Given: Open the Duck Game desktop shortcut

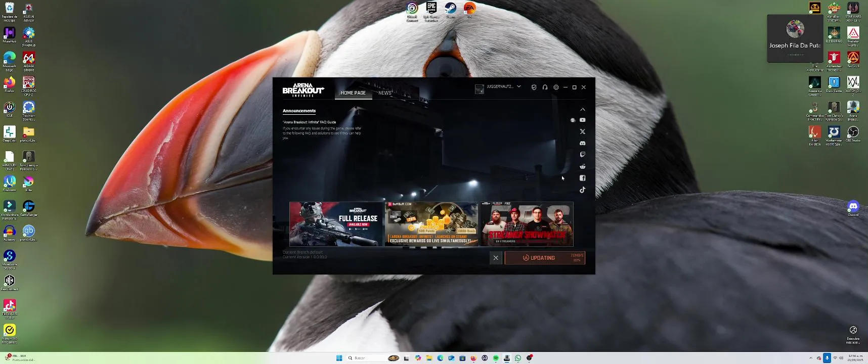Looking at the screenshot, I should [834, 84].
